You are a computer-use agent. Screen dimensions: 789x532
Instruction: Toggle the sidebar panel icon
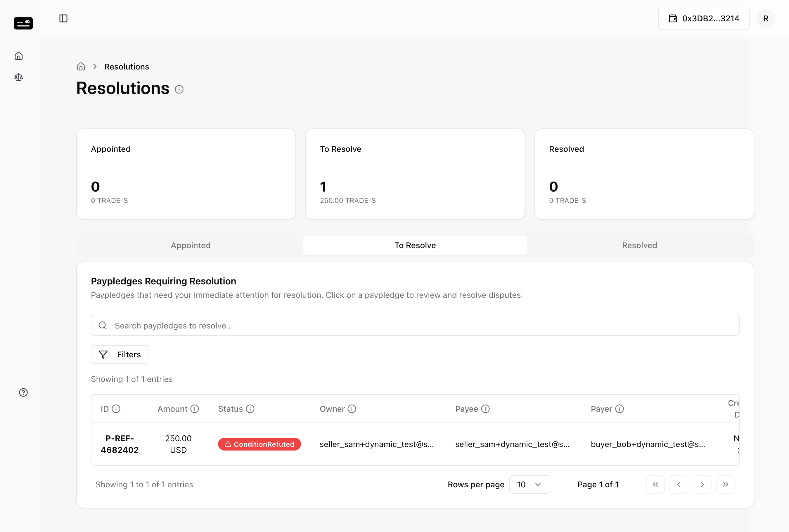63,18
